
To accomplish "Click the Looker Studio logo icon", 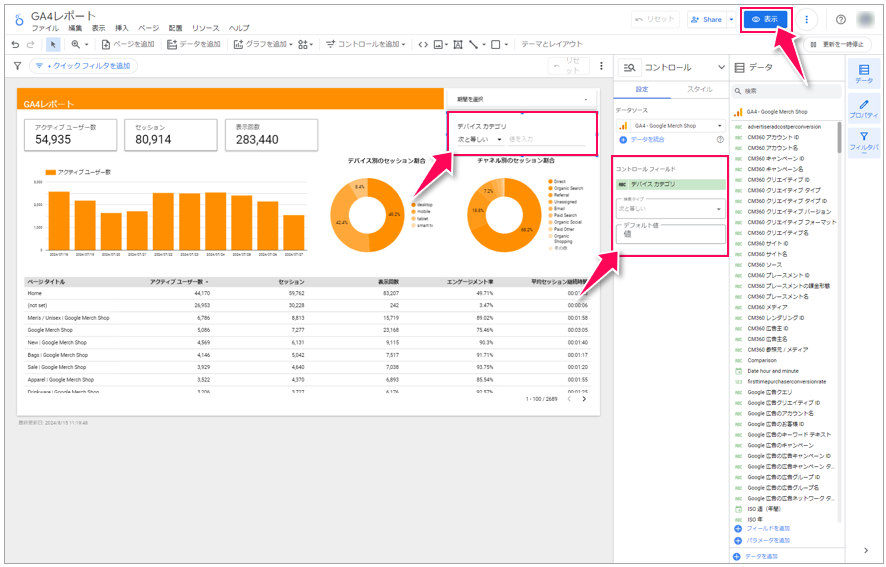I will coord(19,20).
